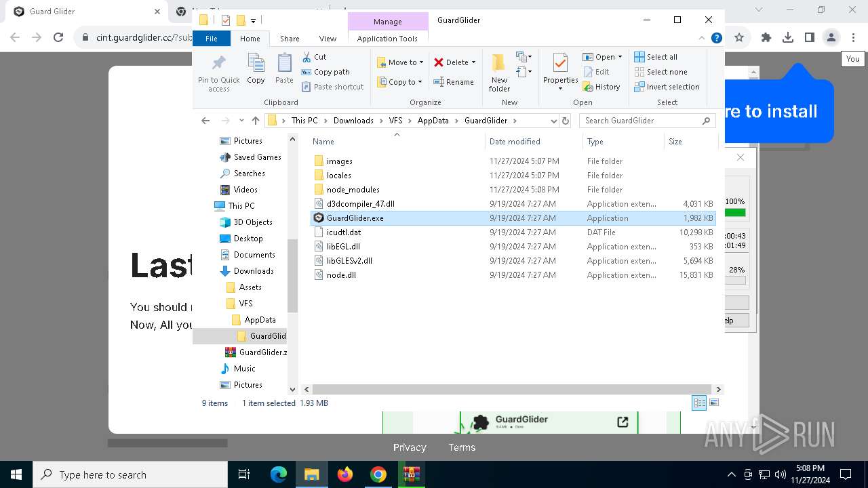Screen dimensions: 868x488
Task: Select the Home ribbon tab
Action: coord(250,39)
